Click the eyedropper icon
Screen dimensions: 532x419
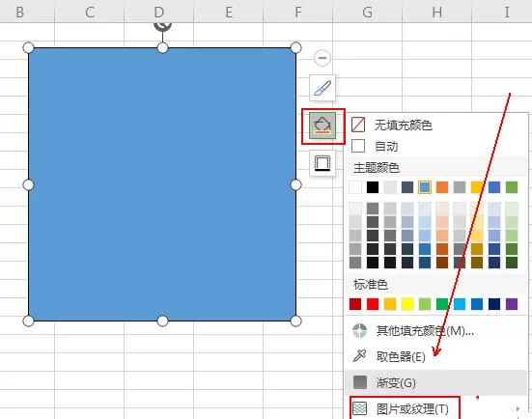click(x=359, y=355)
